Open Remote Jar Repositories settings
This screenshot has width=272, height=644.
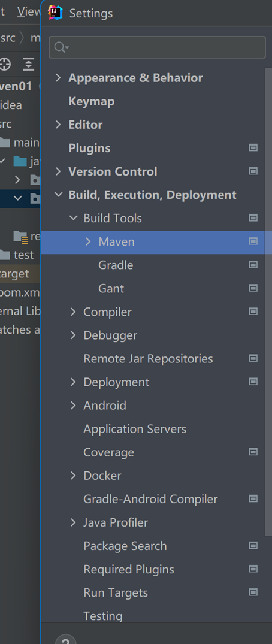[149, 359]
